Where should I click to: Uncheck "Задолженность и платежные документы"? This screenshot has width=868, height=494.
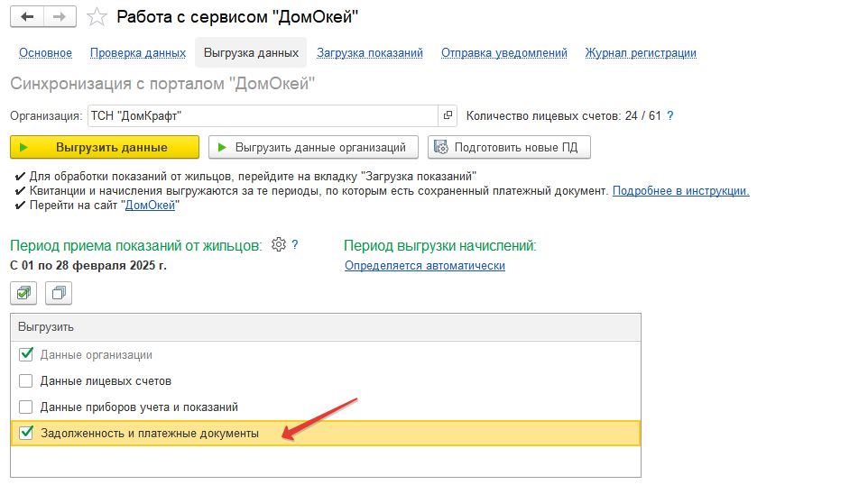click(x=26, y=433)
